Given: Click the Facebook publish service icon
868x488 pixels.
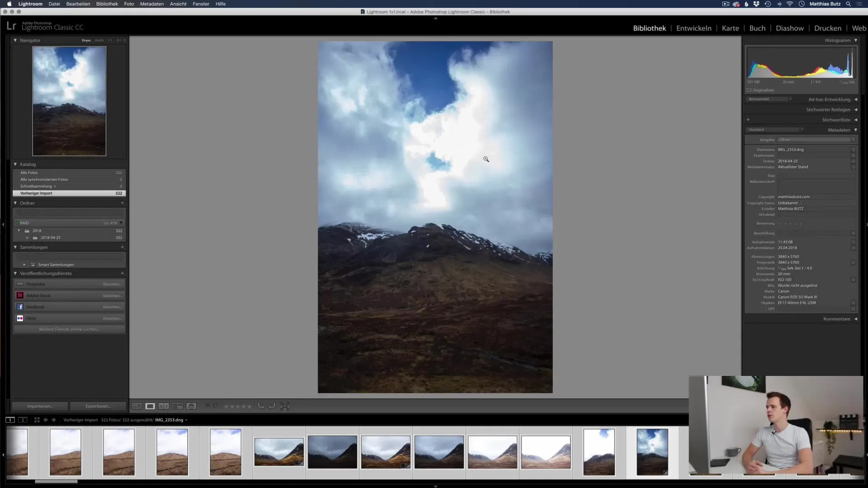Looking at the screenshot, I should pos(20,307).
